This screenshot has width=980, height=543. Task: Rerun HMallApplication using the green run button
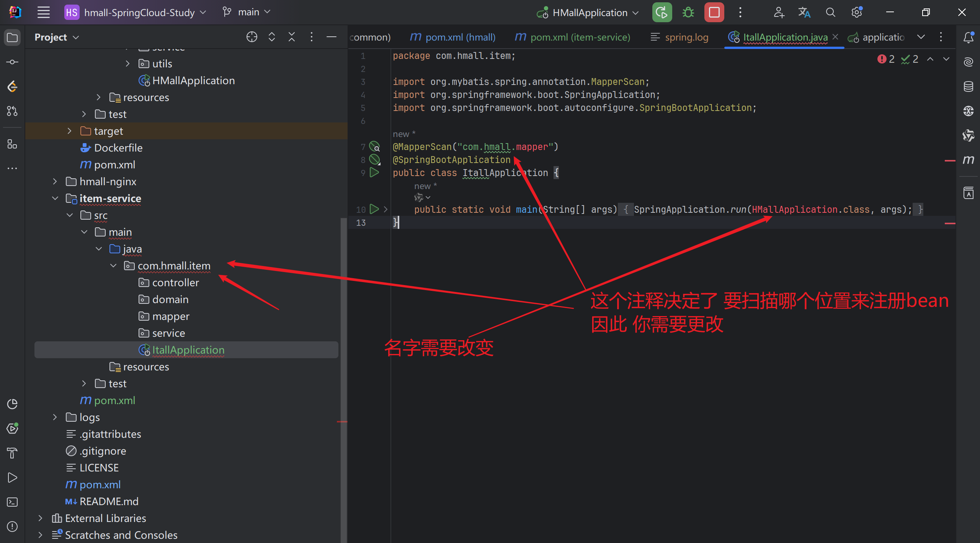coord(662,13)
